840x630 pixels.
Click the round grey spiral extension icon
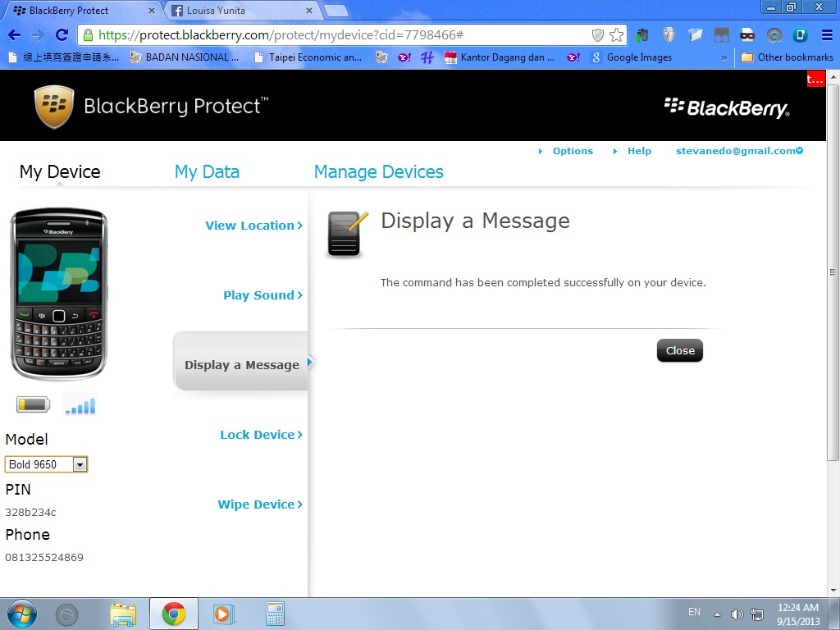click(x=774, y=35)
